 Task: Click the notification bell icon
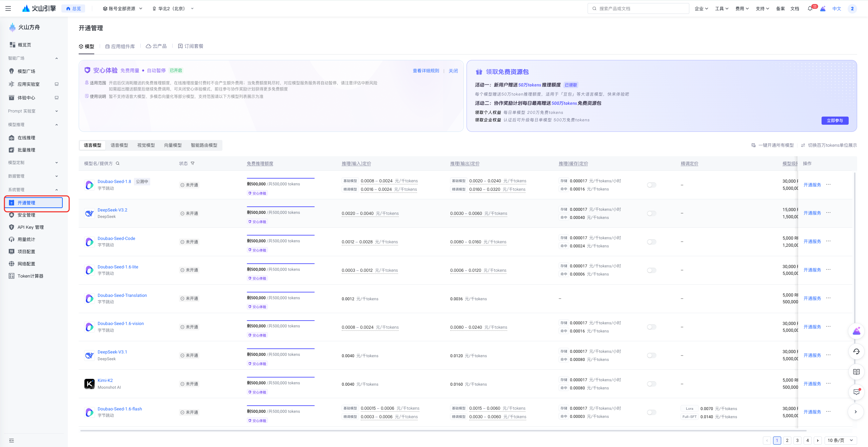pos(810,9)
